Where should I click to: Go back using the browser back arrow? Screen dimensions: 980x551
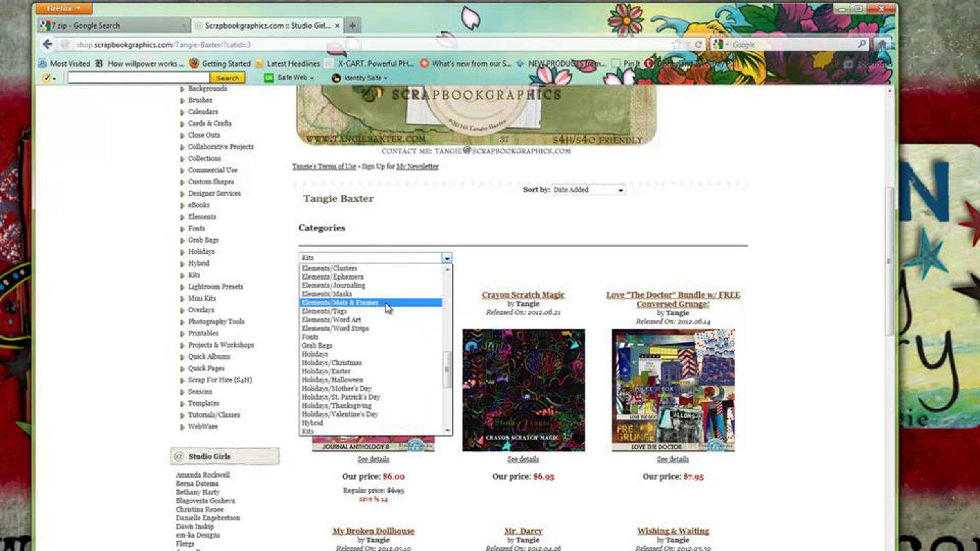47,44
